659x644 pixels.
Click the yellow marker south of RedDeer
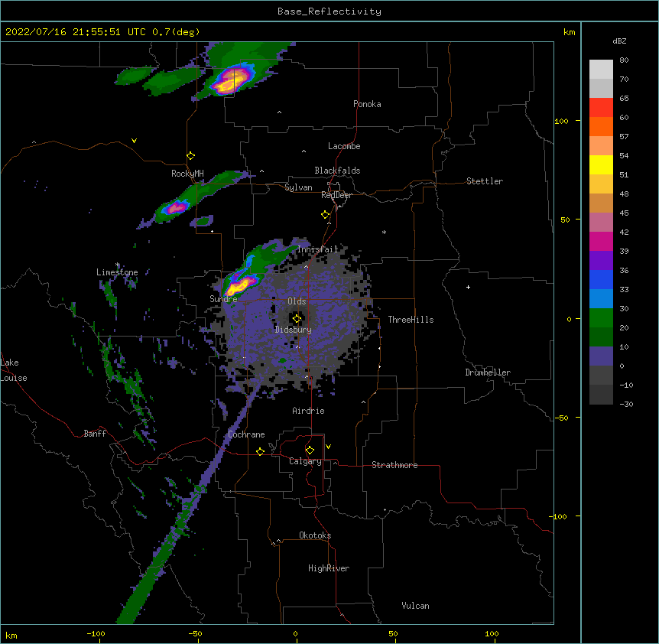tap(325, 214)
